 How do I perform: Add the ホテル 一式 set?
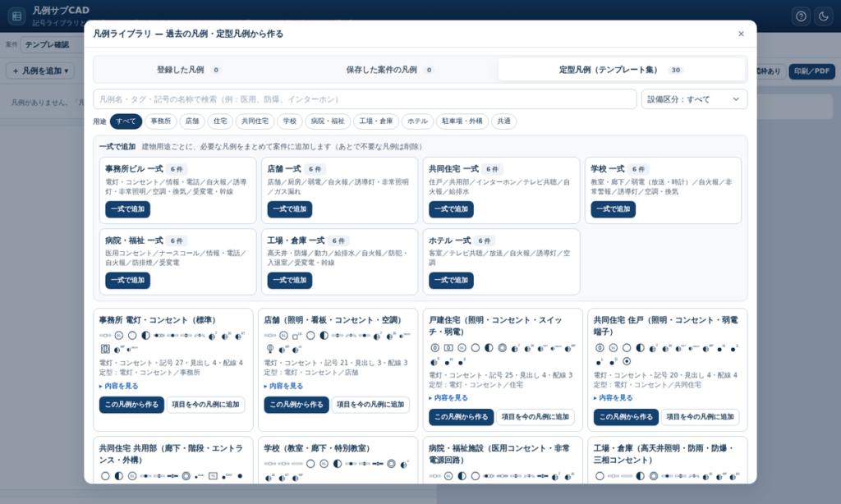tap(451, 281)
